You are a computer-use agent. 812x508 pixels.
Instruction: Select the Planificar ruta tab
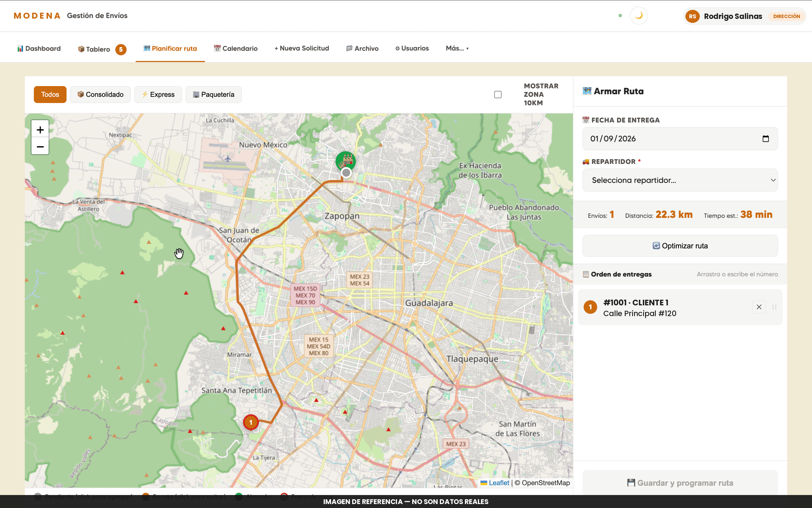170,48
